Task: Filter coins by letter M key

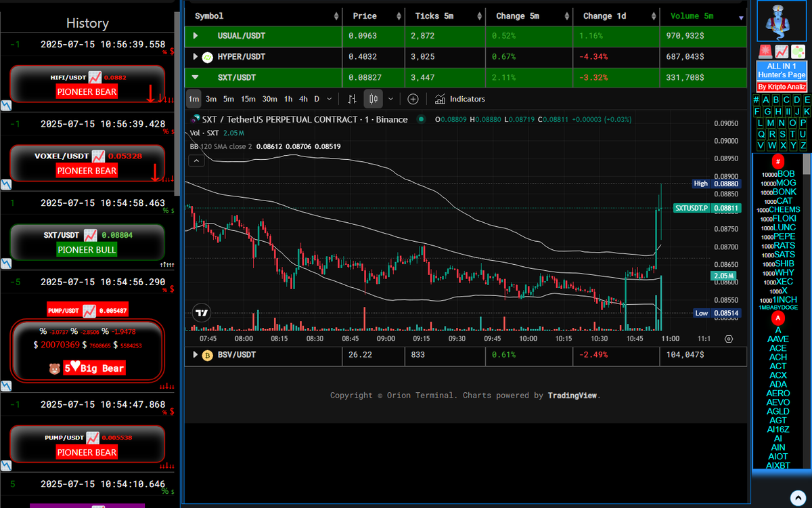Action: click(772, 123)
